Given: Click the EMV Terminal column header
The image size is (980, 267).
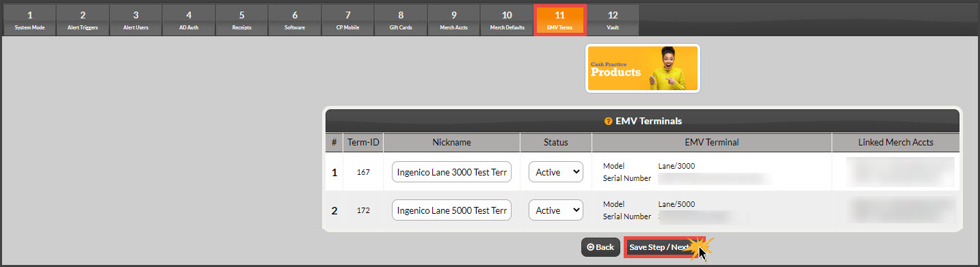Looking at the screenshot, I should pos(712,142).
